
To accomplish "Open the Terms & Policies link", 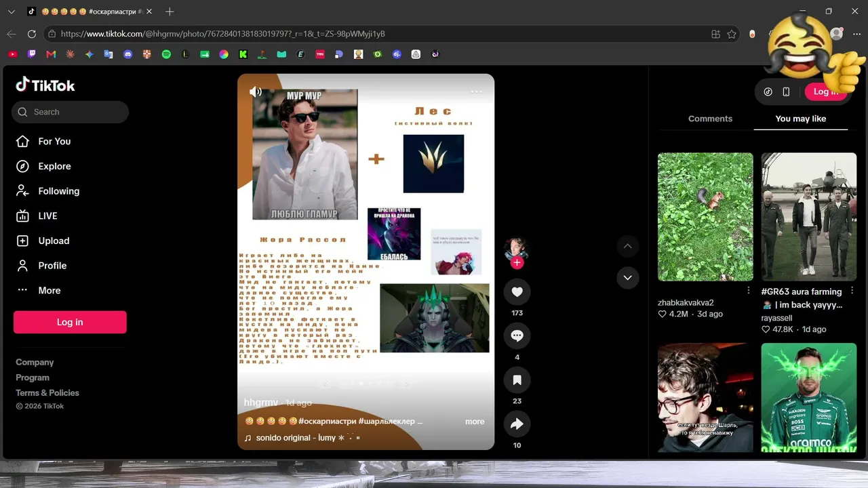I will coord(47,392).
